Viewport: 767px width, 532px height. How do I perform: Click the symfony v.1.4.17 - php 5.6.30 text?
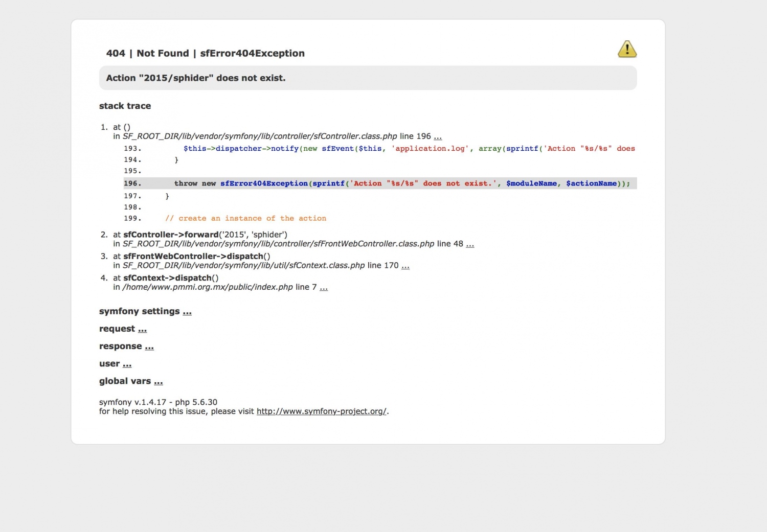[158, 402]
